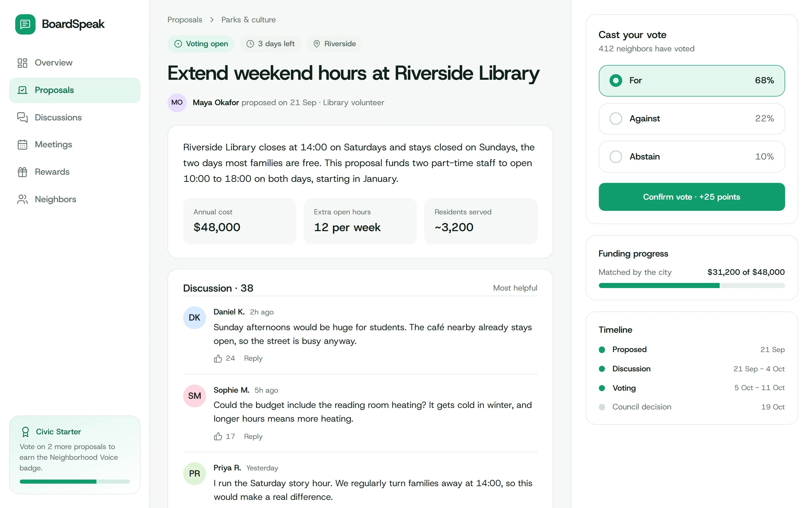The width and height of the screenshot is (812, 508).
Task: Click the Council decision timeline marker
Action: [602, 407]
